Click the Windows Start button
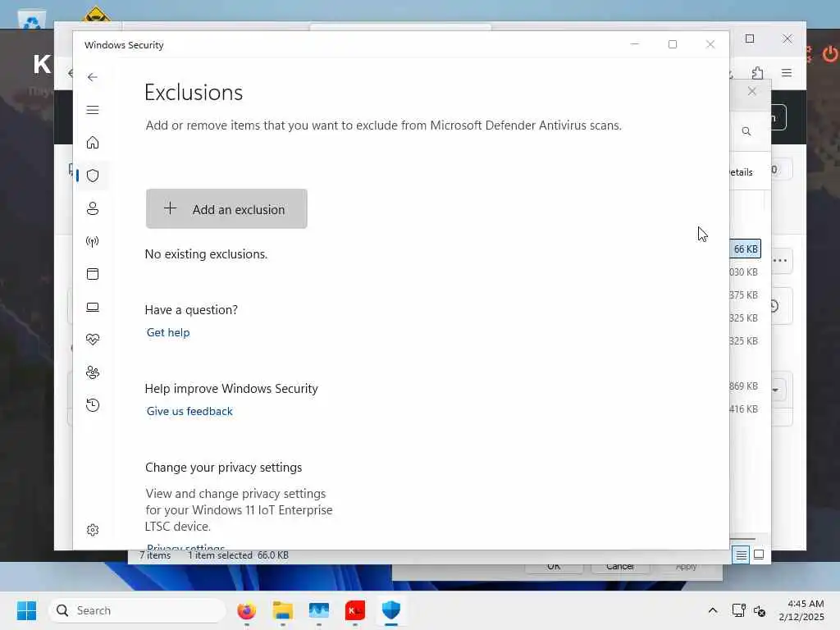Screen dimensions: 840x630 click(x=26, y=610)
